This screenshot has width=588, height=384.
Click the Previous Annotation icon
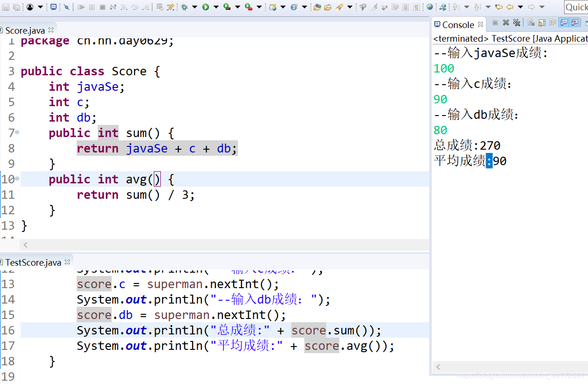pos(478,7)
